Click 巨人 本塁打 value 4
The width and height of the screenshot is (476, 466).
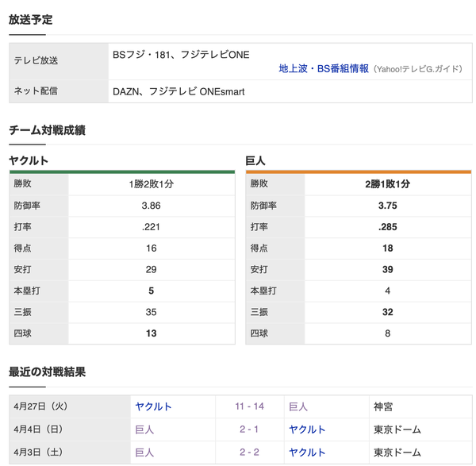click(x=388, y=291)
